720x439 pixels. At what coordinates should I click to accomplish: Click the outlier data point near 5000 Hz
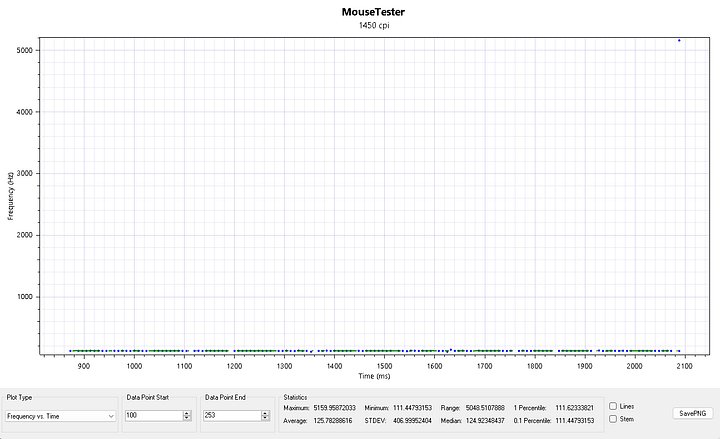coord(679,40)
